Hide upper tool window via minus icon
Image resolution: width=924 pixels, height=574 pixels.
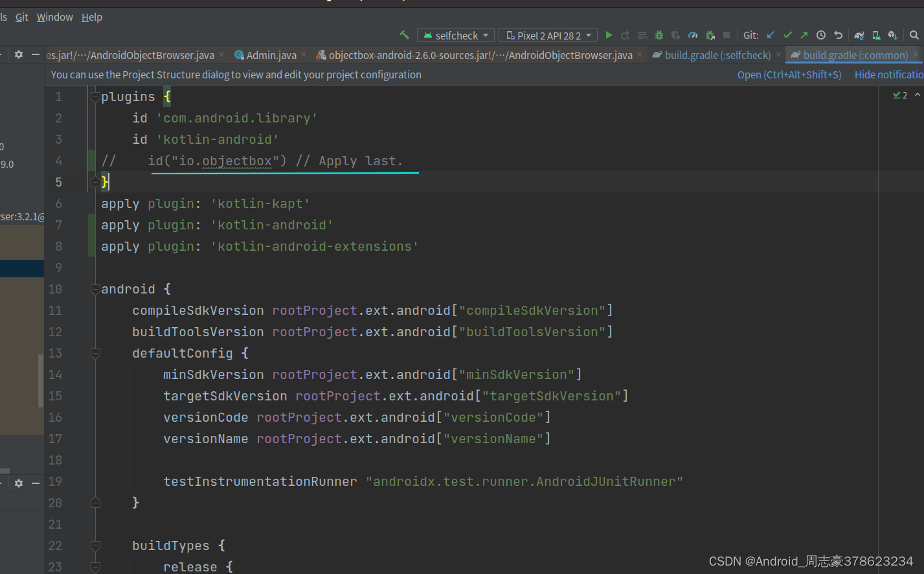36,54
